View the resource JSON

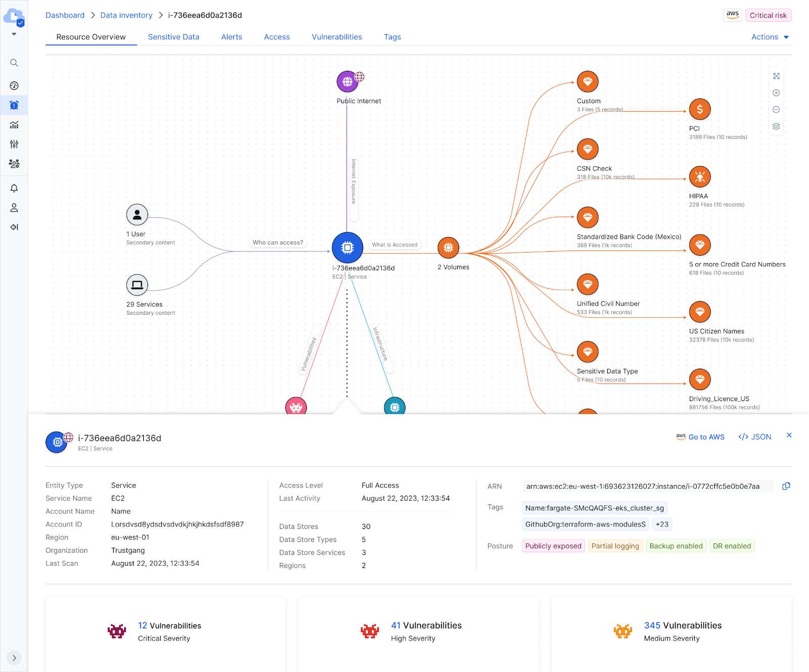(x=755, y=437)
